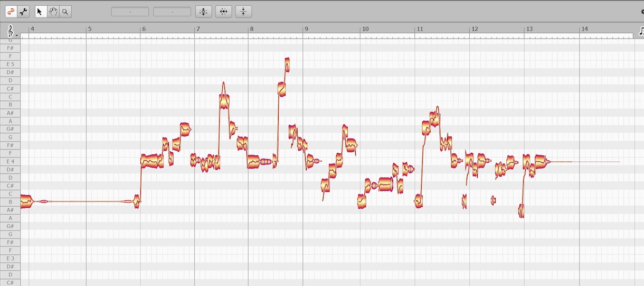This screenshot has width=644, height=286.
Task: Select the highest note blob near F5
Action: (287, 64)
